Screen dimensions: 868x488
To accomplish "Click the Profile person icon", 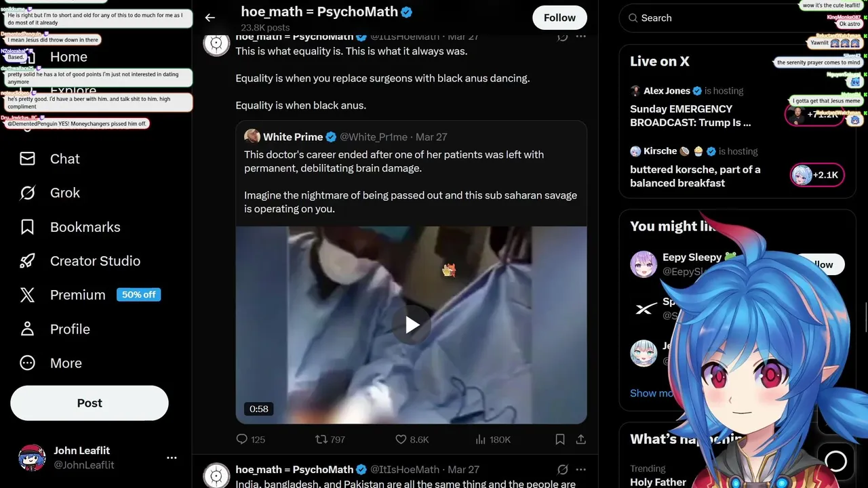I will [27, 329].
